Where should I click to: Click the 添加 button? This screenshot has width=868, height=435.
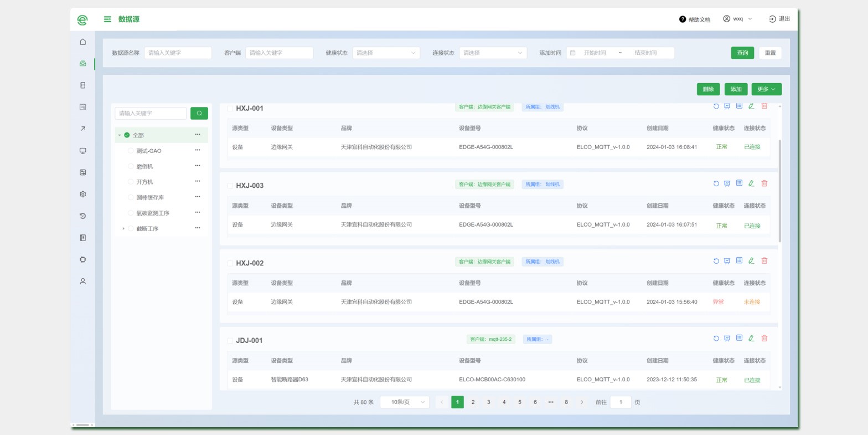click(736, 89)
